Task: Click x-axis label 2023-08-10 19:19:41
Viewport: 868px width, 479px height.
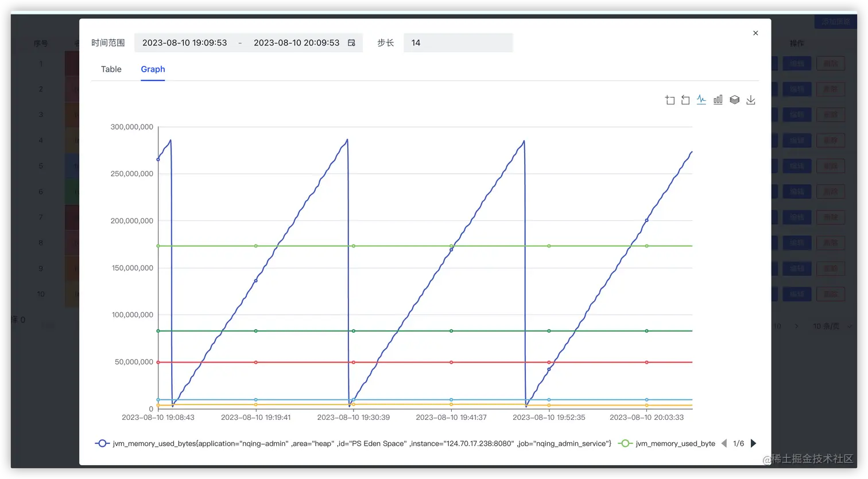Action: coord(256,418)
